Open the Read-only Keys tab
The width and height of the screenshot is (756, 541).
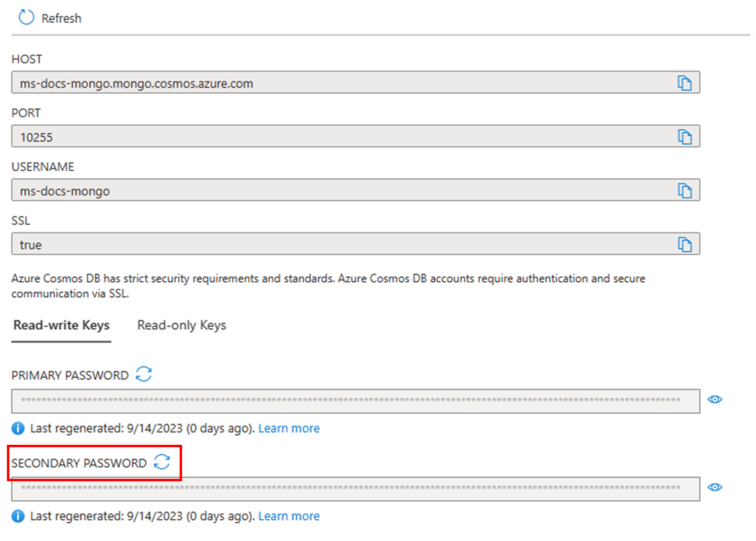pyautogui.click(x=182, y=325)
